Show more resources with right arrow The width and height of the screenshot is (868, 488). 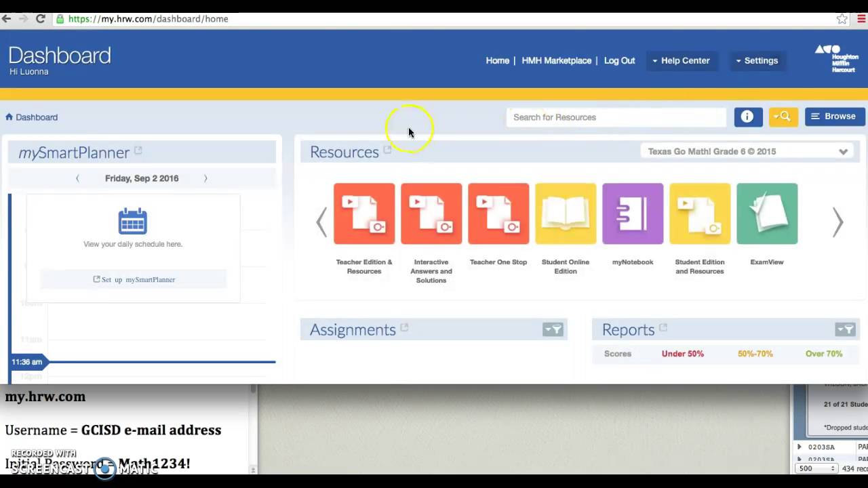point(838,222)
